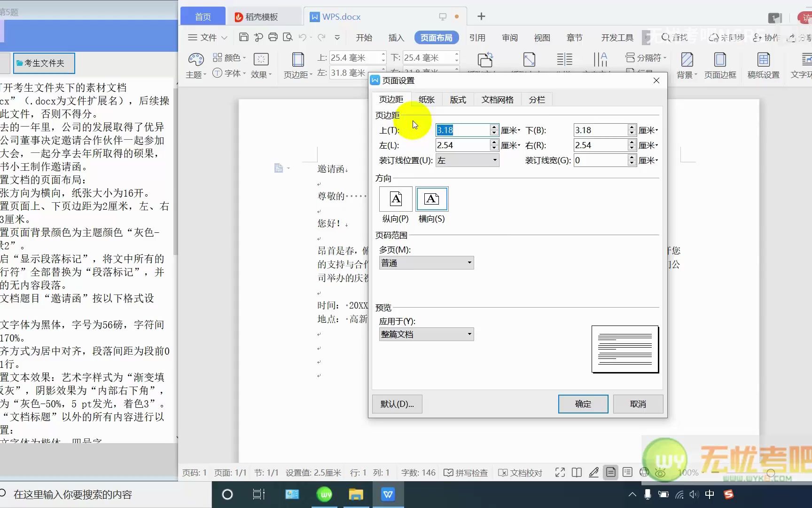This screenshot has width=812, height=508.
Task: Open File Explorer from the taskbar
Action: click(x=356, y=494)
